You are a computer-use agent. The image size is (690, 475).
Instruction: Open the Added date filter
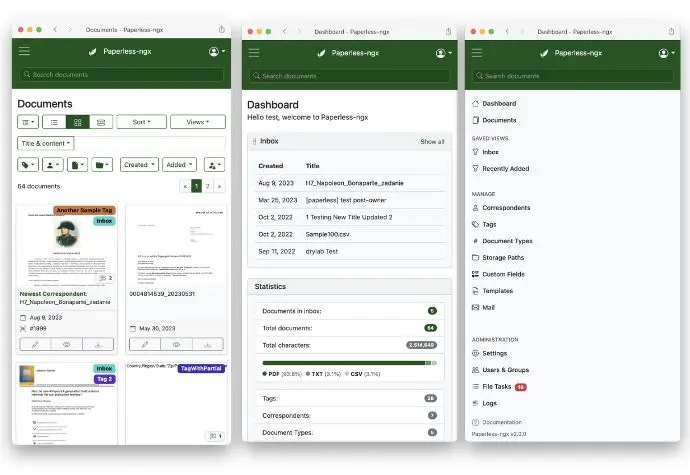click(179, 165)
